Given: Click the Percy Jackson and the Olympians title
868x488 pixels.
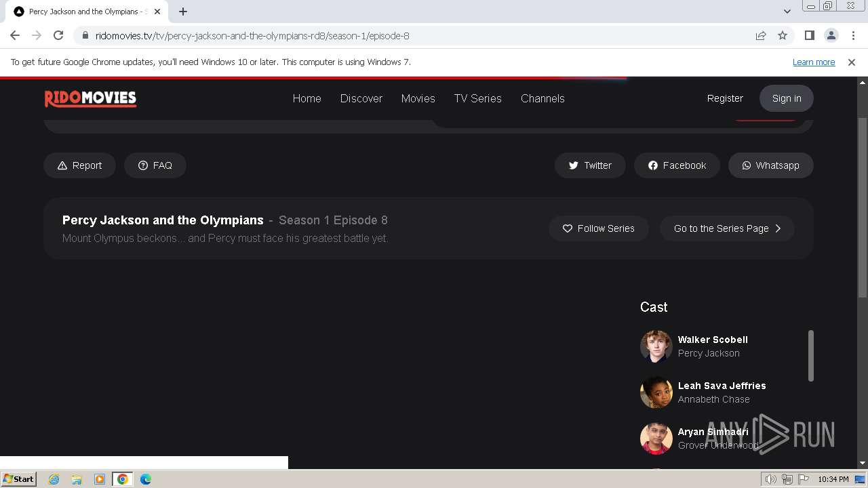Looking at the screenshot, I should tap(163, 220).
